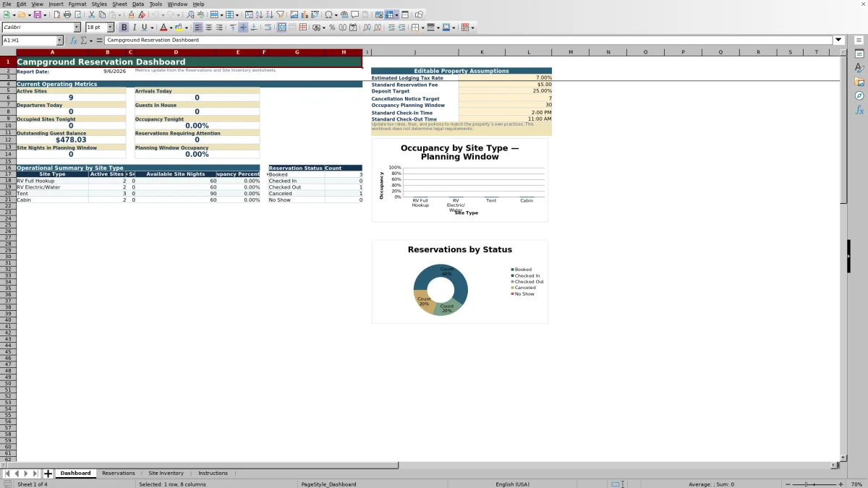This screenshot has height=488, width=868.
Task: Click the column K header
Action: pyautogui.click(x=482, y=52)
